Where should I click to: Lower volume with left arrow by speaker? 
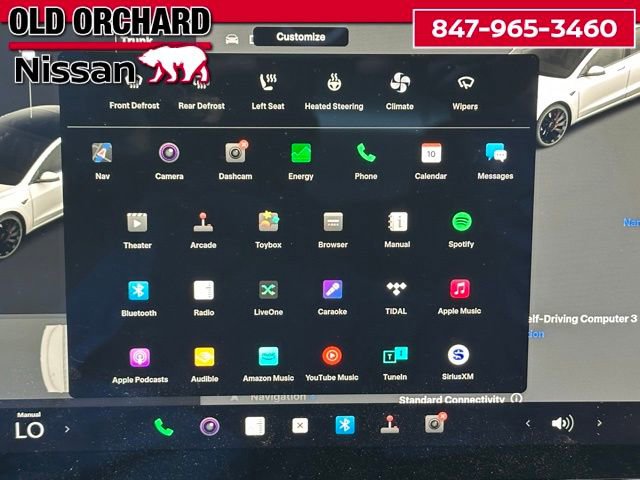pos(528,424)
